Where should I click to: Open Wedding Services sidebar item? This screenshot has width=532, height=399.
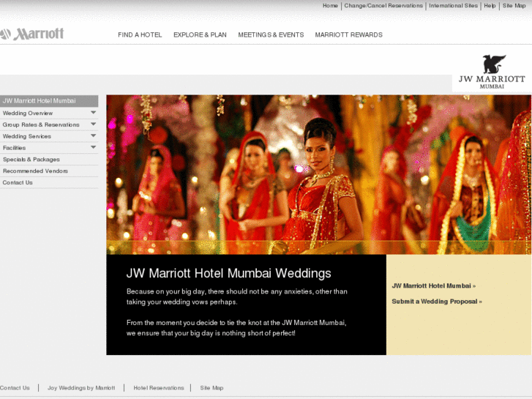(27, 136)
